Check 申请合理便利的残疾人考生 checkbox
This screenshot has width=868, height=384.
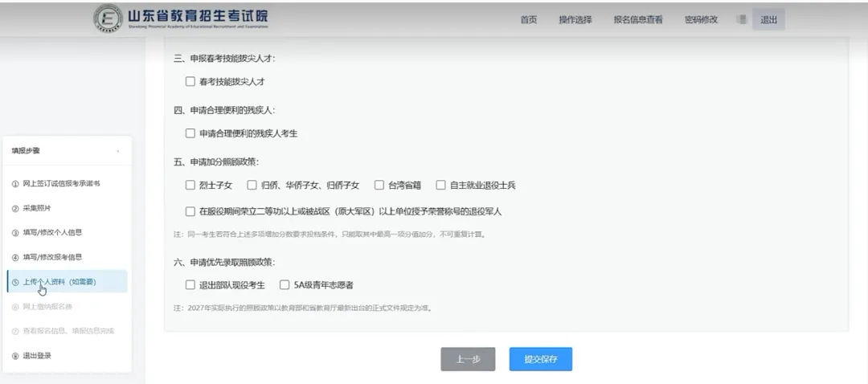(x=190, y=133)
